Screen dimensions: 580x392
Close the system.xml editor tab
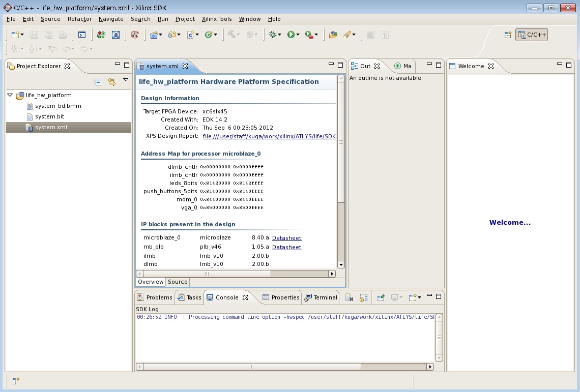[x=185, y=66]
